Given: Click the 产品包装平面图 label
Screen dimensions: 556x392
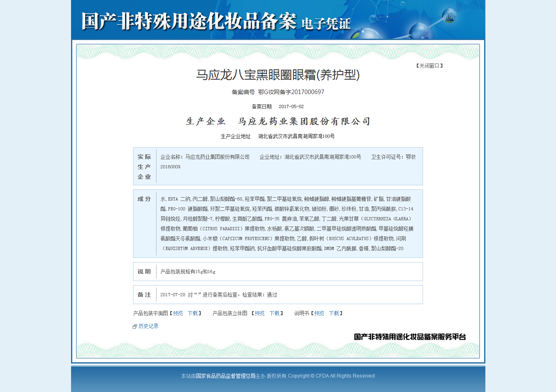Looking at the screenshot, I should point(151,313).
